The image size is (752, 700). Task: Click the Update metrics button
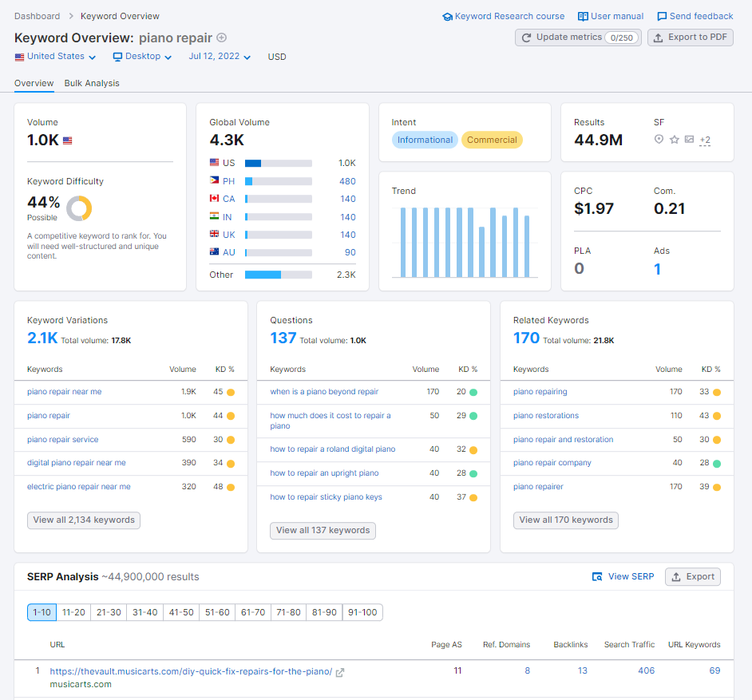pos(578,38)
